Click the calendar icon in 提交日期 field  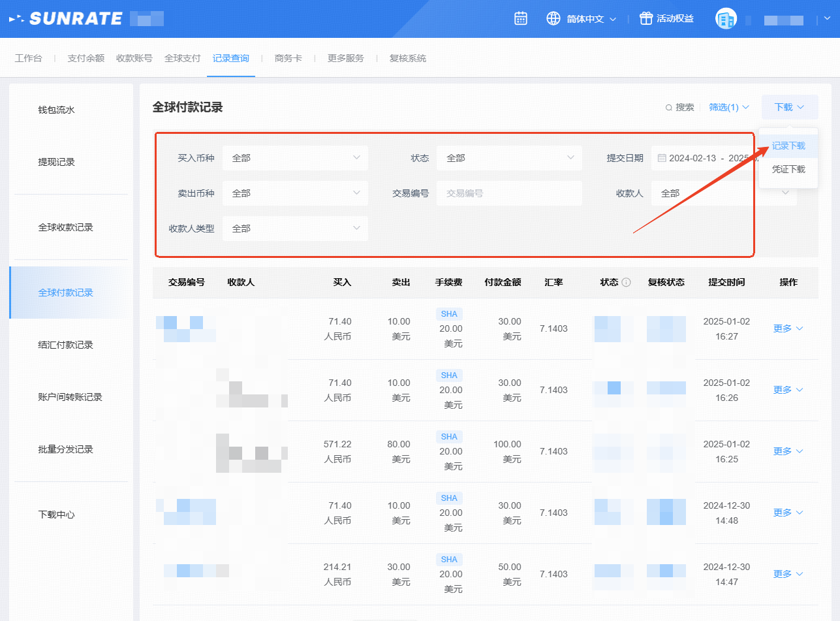click(662, 158)
